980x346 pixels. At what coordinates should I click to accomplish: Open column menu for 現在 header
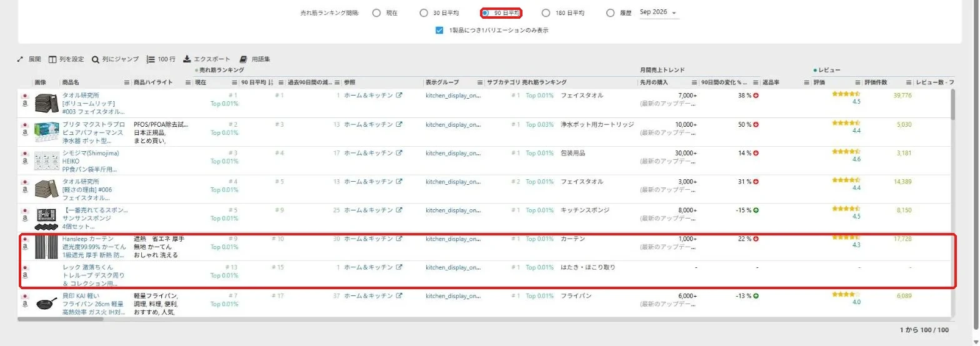point(235,82)
